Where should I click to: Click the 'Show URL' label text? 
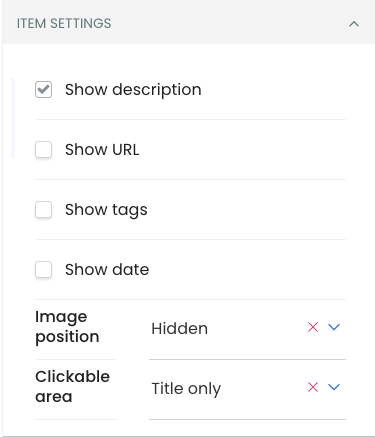click(x=102, y=149)
